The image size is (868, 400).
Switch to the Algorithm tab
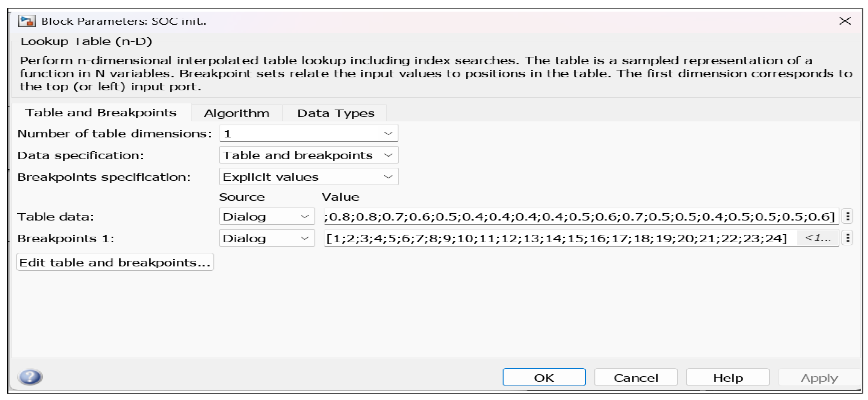coord(237,113)
